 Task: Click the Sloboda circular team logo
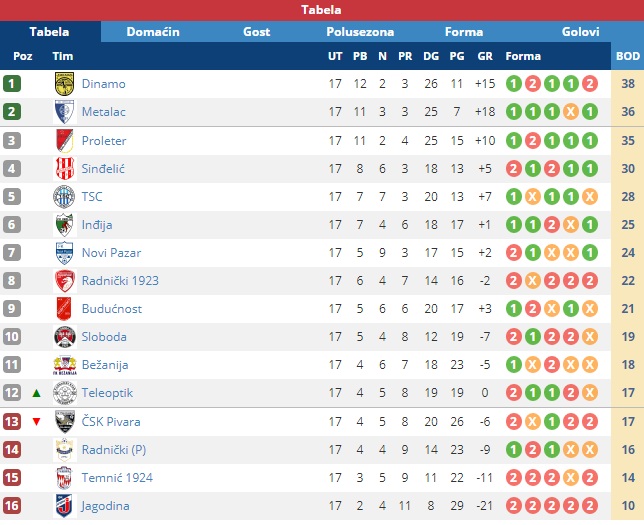pos(64,337)
